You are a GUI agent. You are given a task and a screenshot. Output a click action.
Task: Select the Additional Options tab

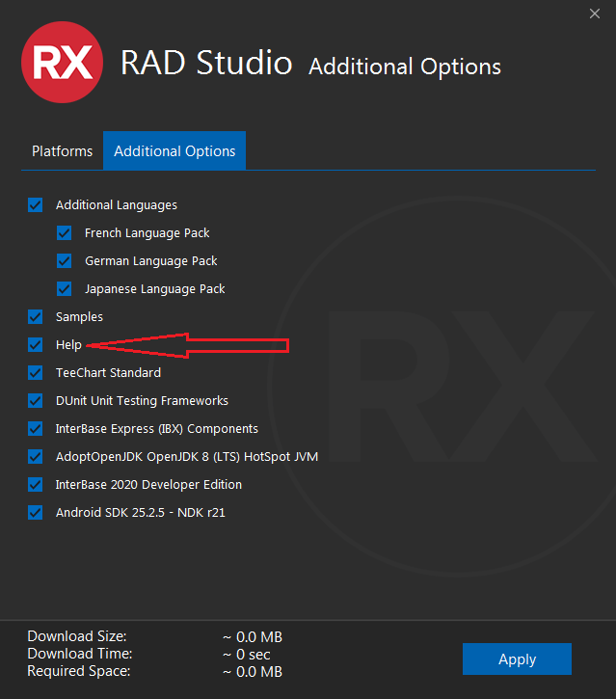[x=174, y=150]
